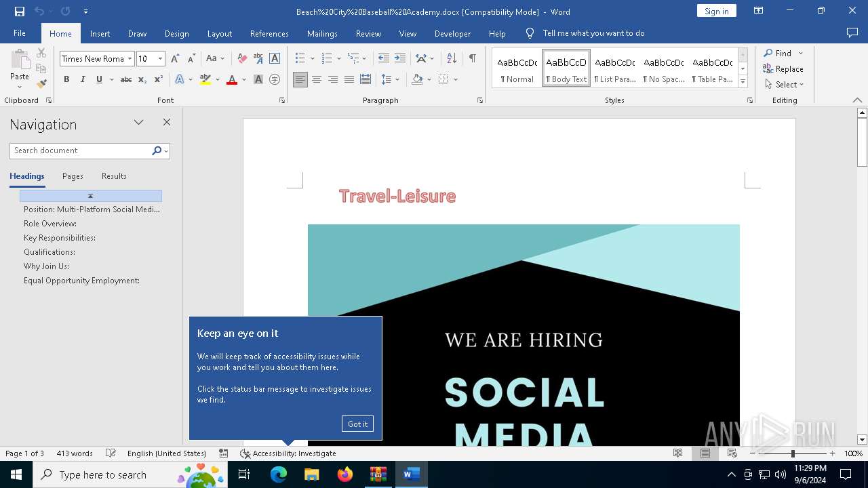Open the Select dropdown in Editing
The width and height of the screenshot is (868, 488).
point(785,85)
